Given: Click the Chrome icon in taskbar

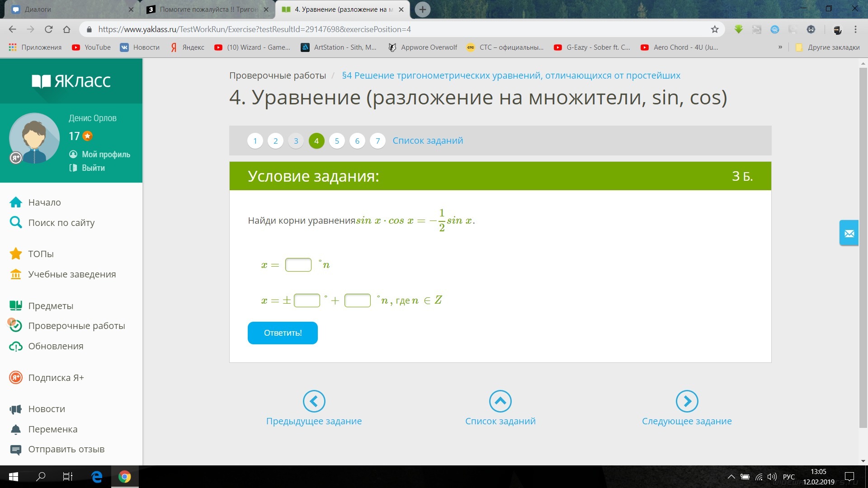Looking at the screenshot, I should tap(124, 477).
